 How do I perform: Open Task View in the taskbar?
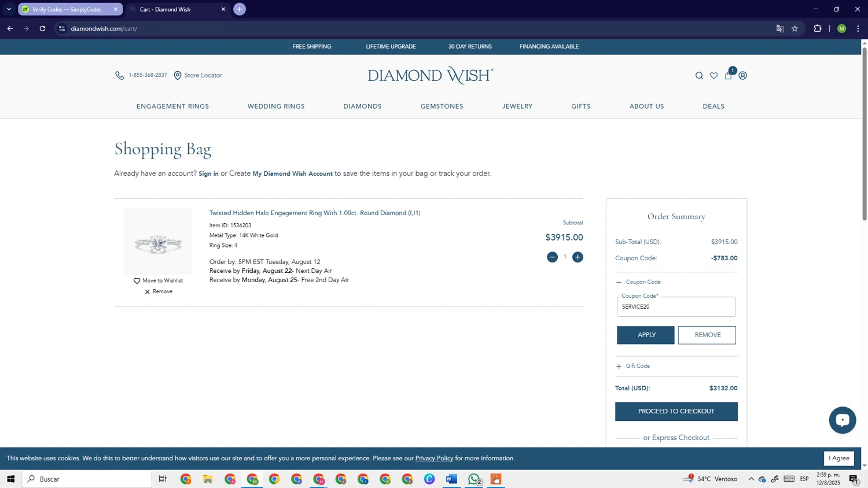163,479
